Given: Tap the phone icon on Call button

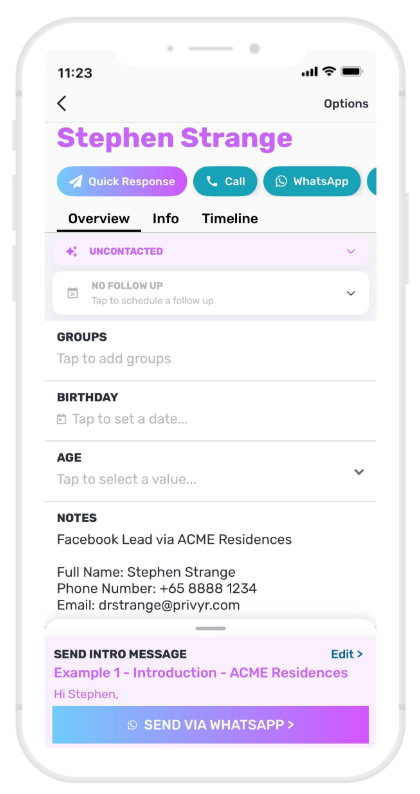Looking at the screenshot, I should coord(212,181).
